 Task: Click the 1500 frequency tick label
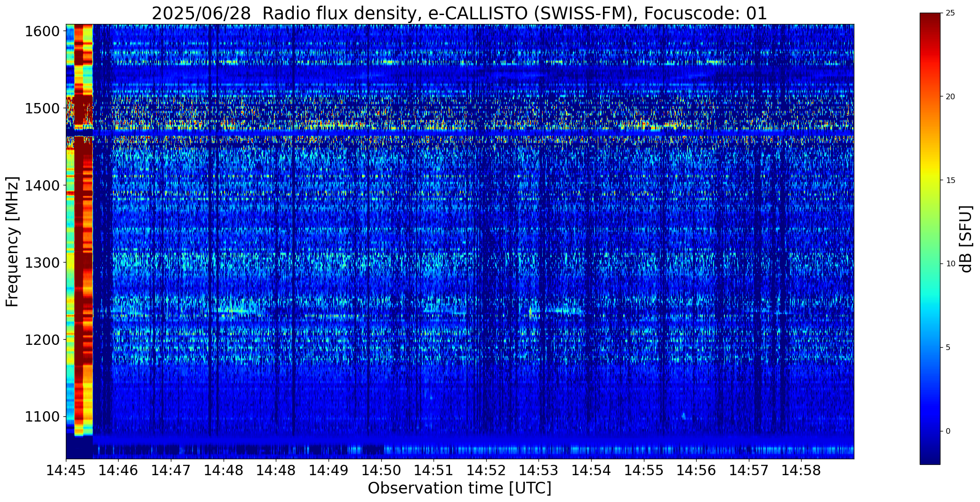tap(42, 109)
